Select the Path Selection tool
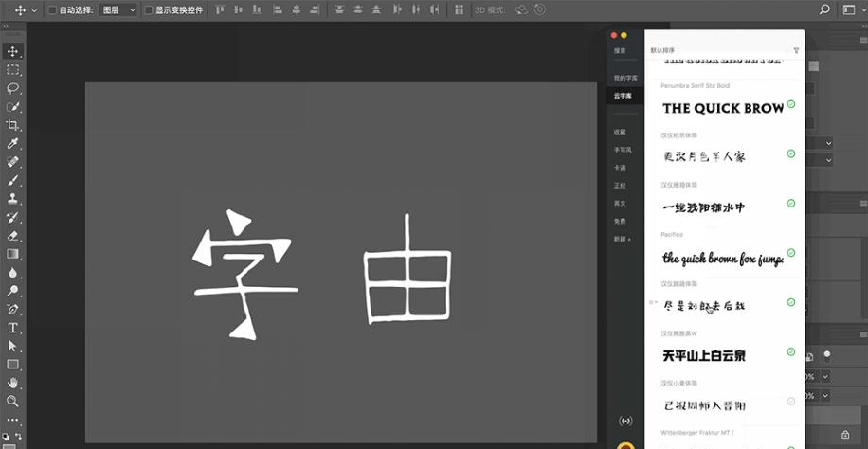Image resolution: width=868 pixels, height=449 pixels. point(12,346)
